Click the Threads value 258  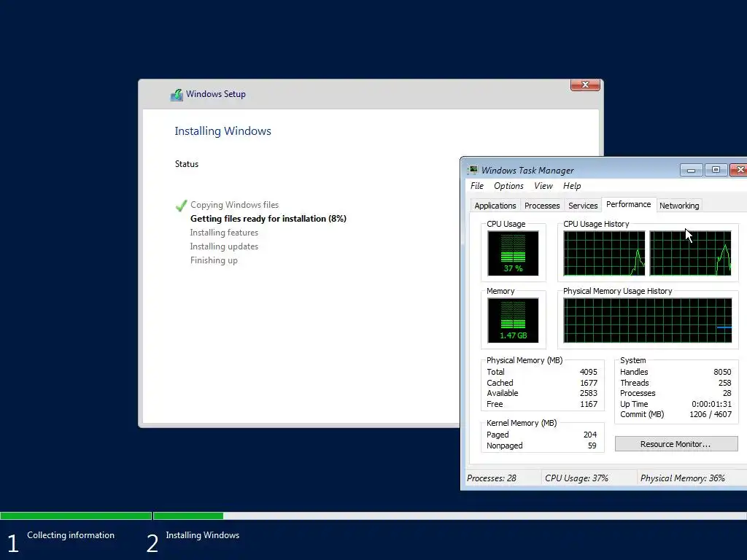724,383
